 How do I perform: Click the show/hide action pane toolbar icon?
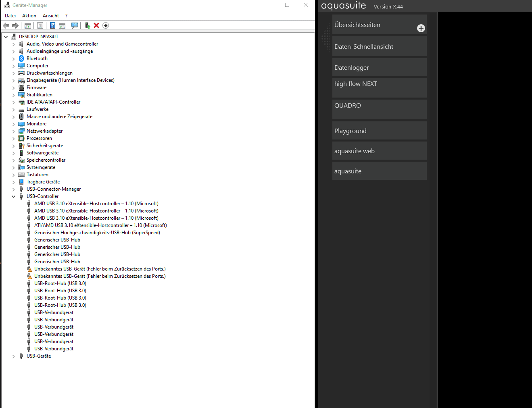coord(62,25)
